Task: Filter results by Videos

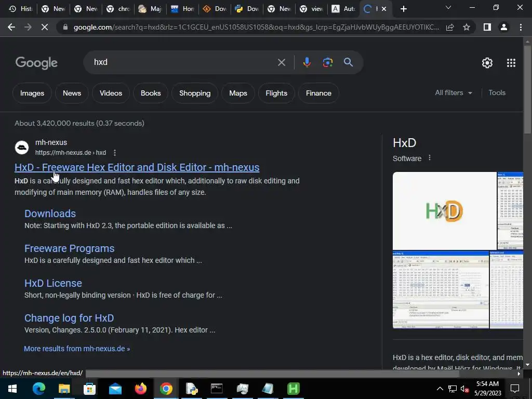Action: [x=111, y=93]
